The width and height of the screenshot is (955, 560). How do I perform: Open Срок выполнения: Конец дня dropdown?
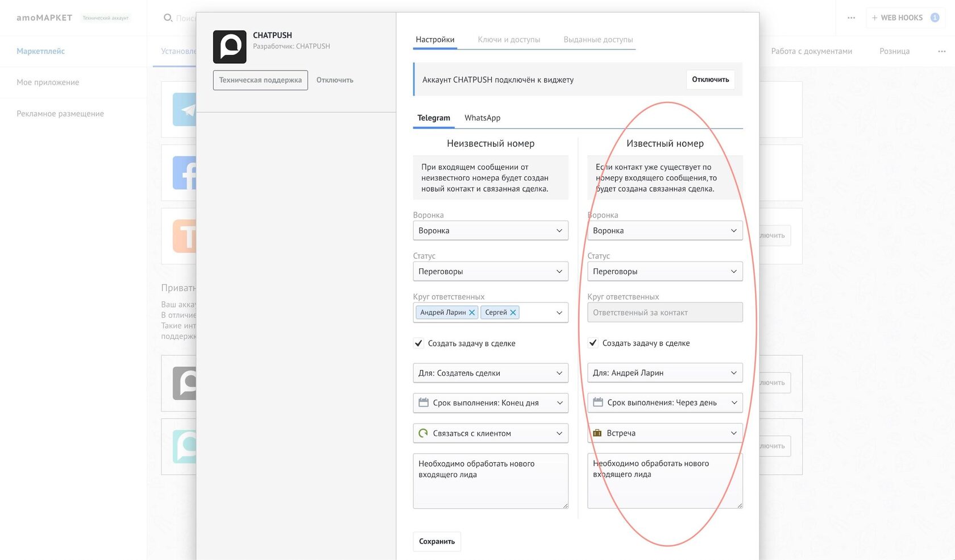point(491,403)
